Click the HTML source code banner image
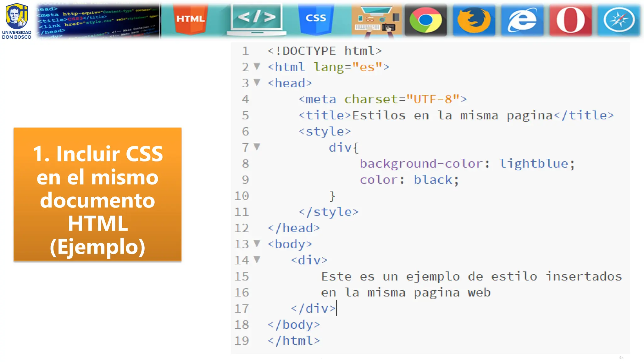 pos(98,21)
